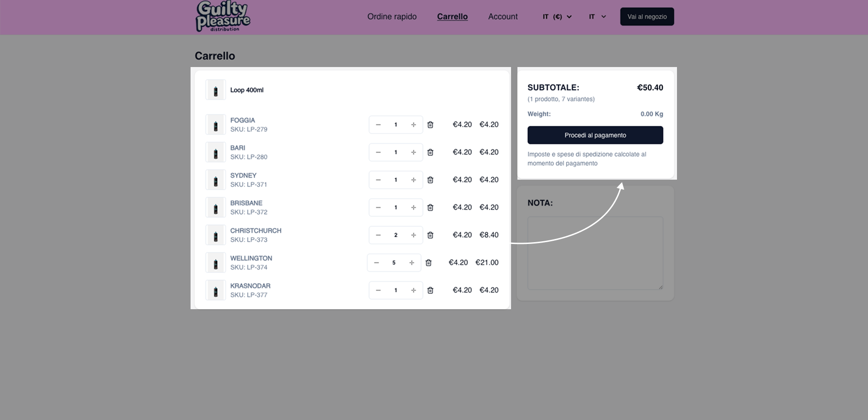Increase WELLINGTON quantity with plus
868x420 pixels.
[412, 263]
